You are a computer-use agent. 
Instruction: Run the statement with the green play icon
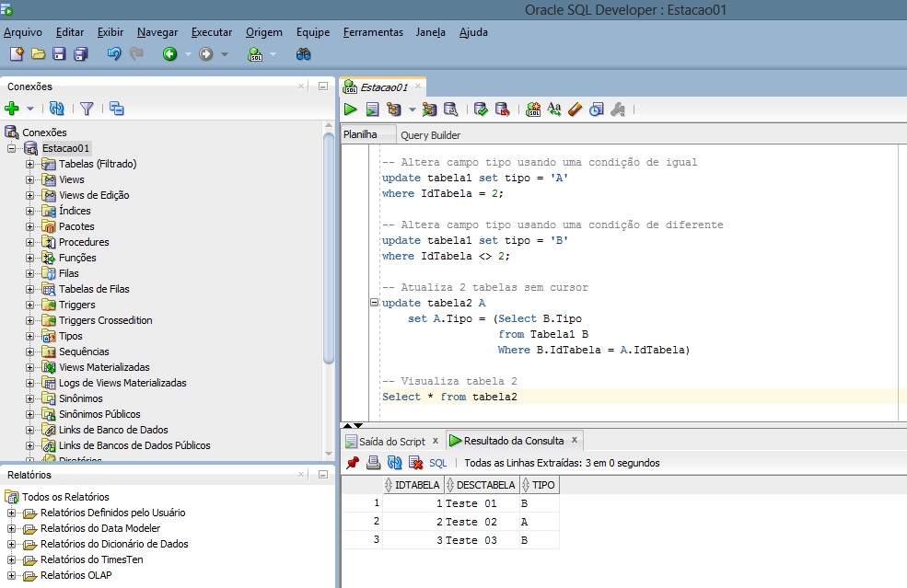[351, 110]
